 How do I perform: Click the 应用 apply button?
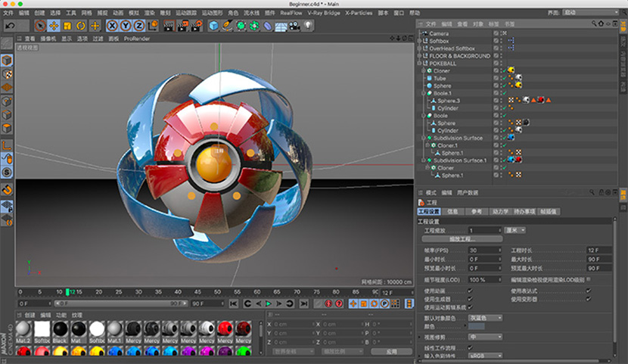[x=391, y=351]
